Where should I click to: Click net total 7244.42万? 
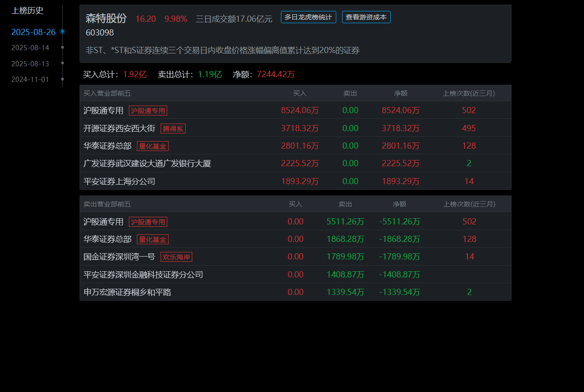[x=276, y=74]
